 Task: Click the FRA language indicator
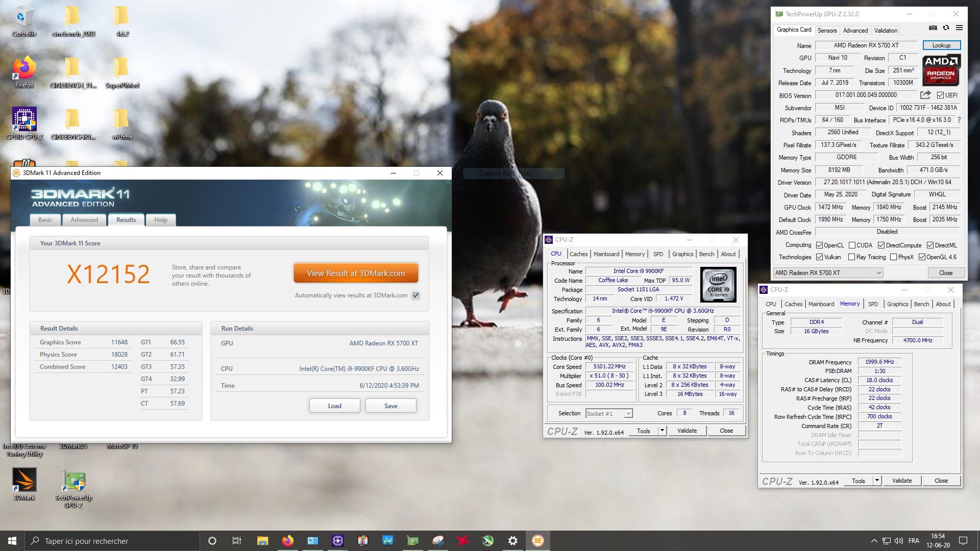(x=914, y=541)
